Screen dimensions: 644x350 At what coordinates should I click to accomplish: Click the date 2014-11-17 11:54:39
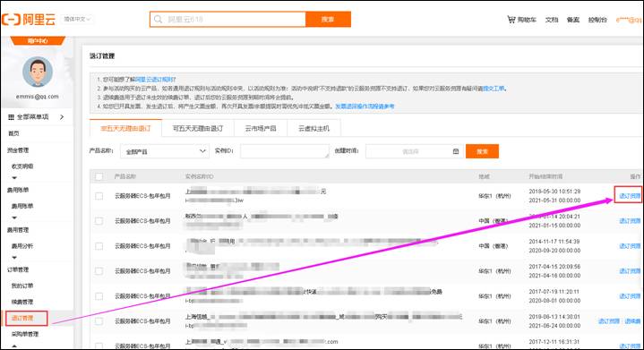(554, 242)
